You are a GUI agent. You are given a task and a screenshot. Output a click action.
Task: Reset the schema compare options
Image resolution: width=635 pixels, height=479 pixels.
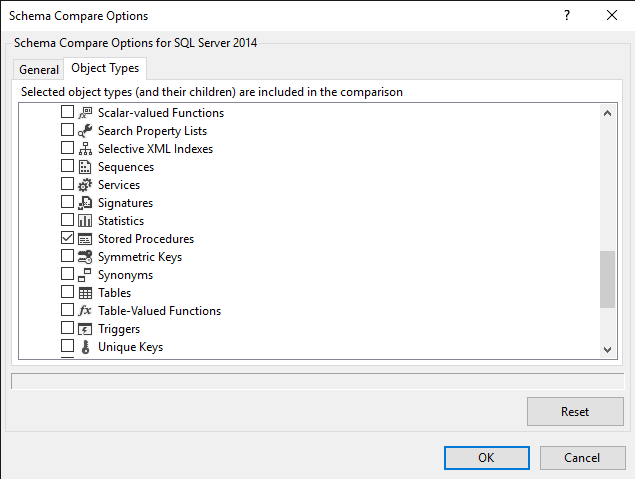coord(575,411)
